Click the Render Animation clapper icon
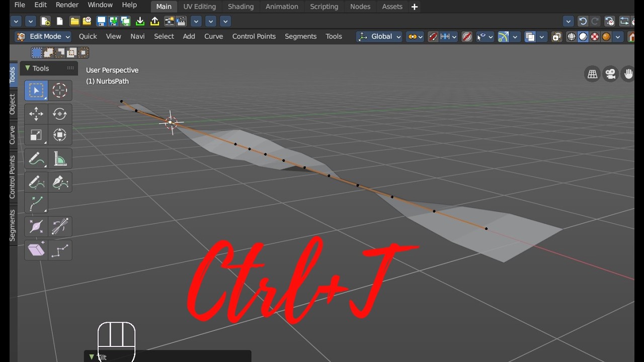The width and height of the screenshot is (644, 362). (x=182, y=21)
